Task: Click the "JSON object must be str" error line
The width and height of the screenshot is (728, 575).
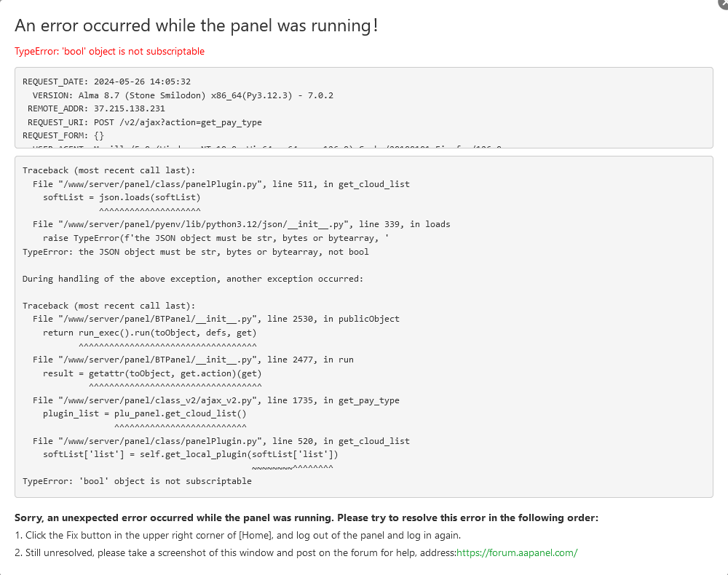Action: coord(195,252)
